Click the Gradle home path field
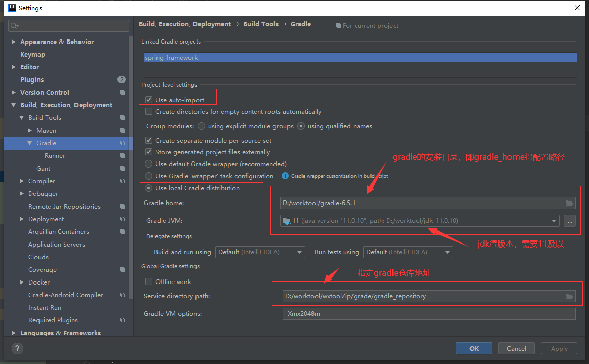Image resolution: width=589 pixels, height=364 pixels. (x=427, y=203)
